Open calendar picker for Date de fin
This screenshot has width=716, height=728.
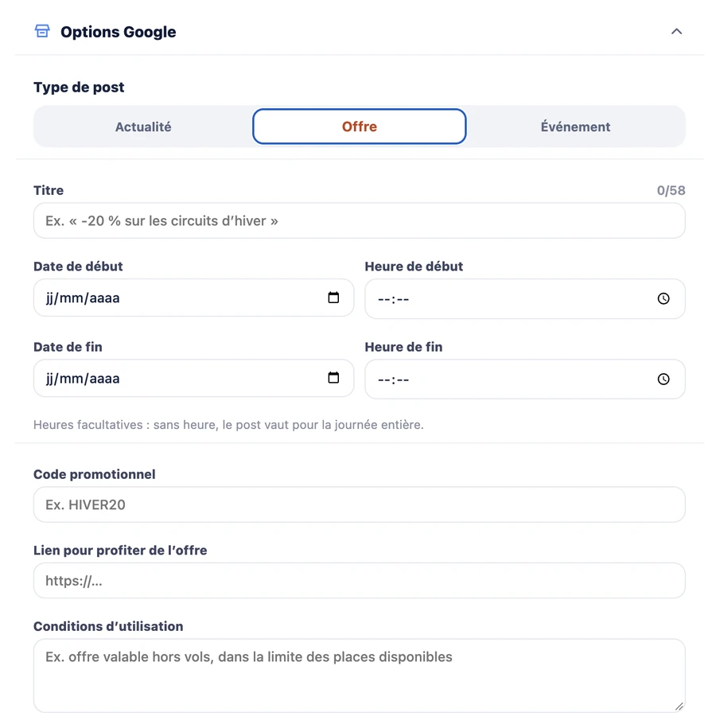point(333,378)
